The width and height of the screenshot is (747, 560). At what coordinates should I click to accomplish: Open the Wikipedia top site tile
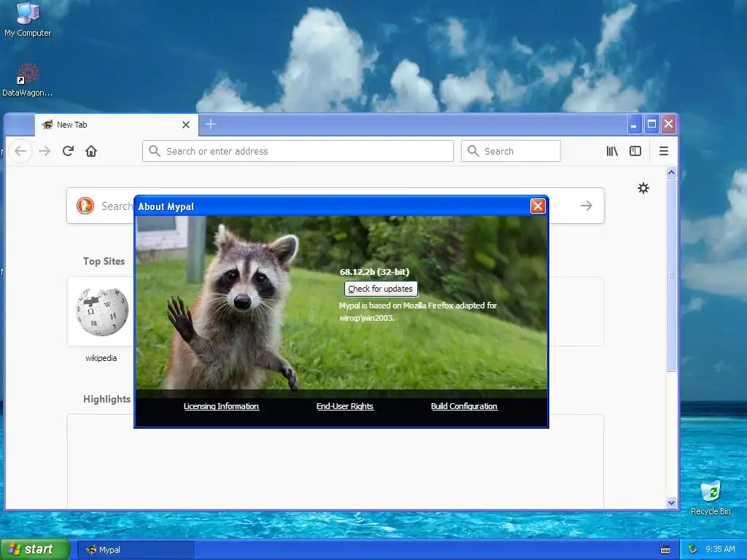click(x=102, y=311)
